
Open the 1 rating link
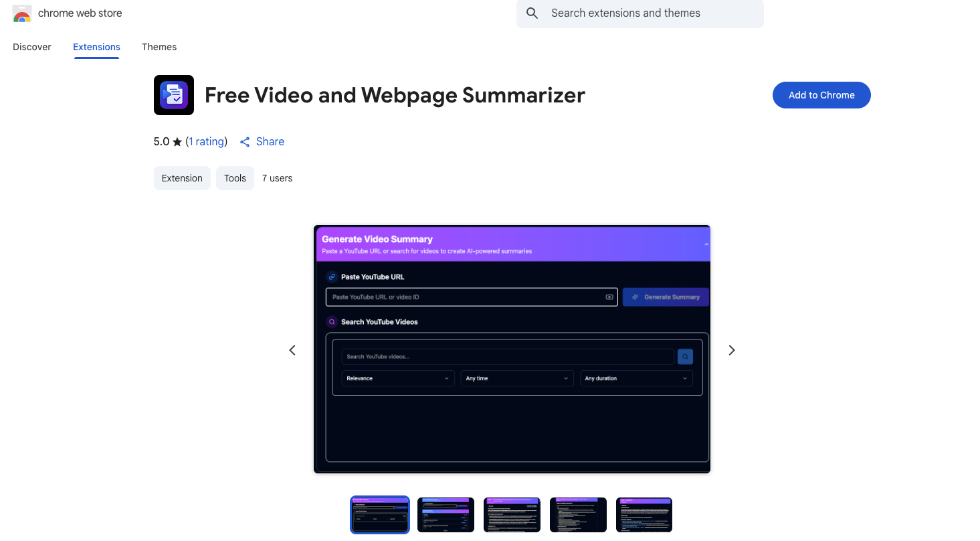(206, 142)
